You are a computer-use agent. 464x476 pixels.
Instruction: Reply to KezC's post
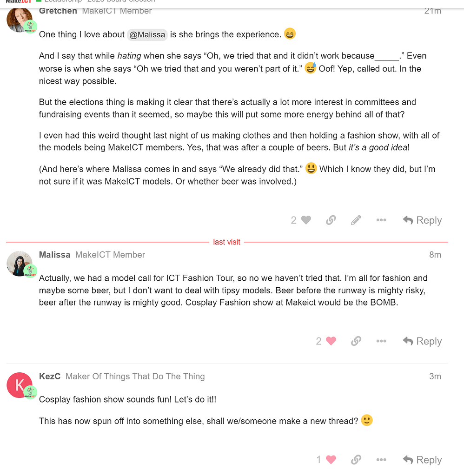tap(422, 460)
